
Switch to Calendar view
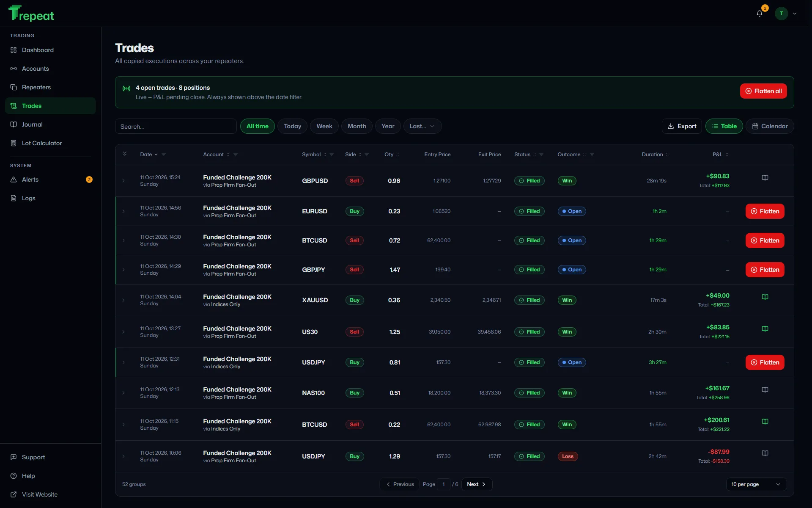(770, 126)
